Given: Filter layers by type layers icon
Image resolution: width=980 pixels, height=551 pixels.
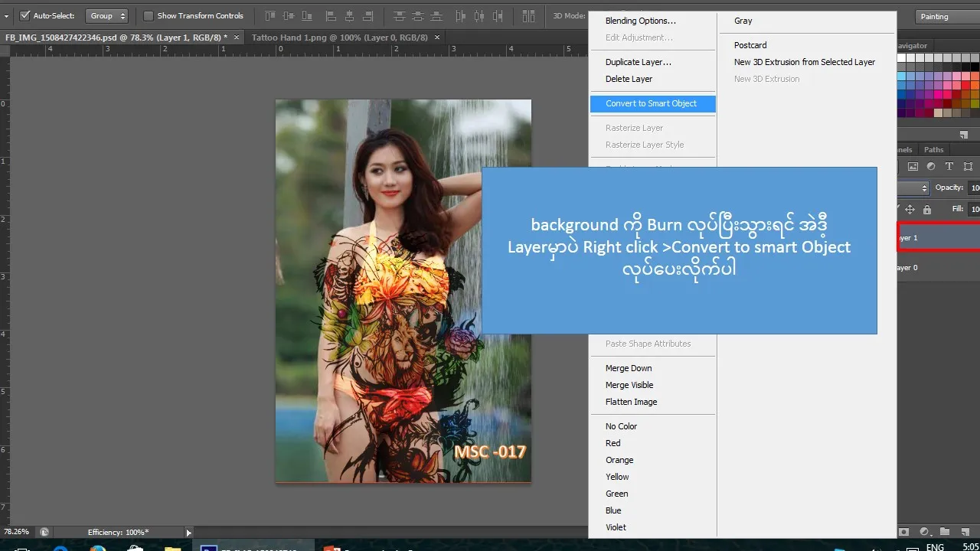Looking at the screenshot, I should coord(949,166).
